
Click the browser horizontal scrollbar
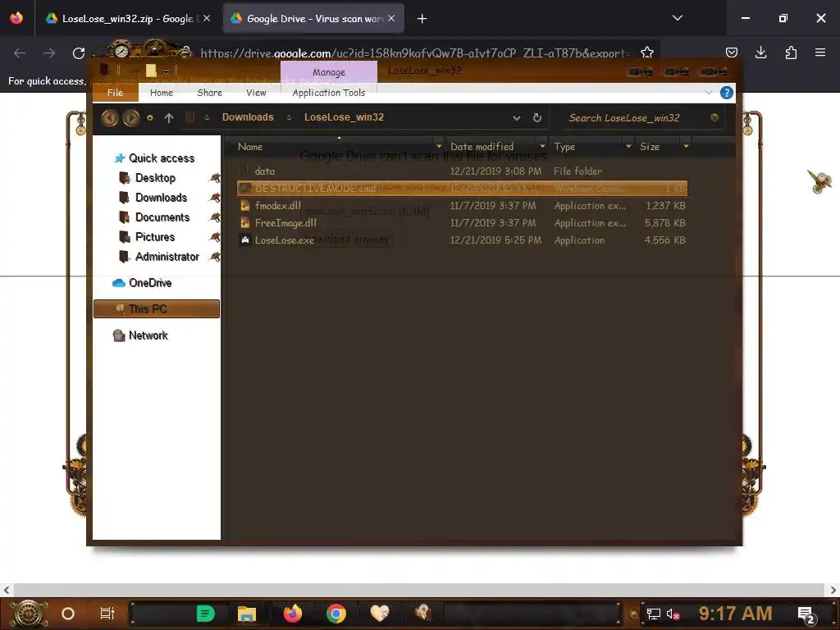(x=419, y=590)
